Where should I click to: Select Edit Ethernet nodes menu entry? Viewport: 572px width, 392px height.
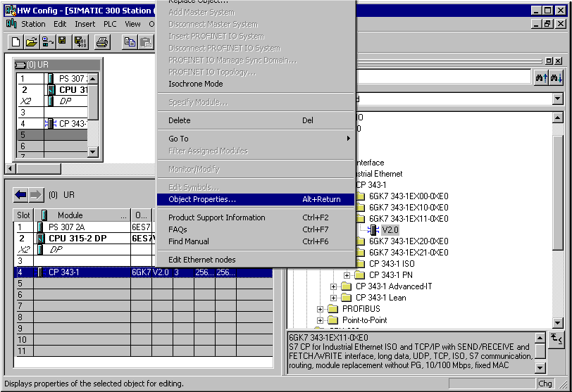pyautogui.click(x=202, y=260)
